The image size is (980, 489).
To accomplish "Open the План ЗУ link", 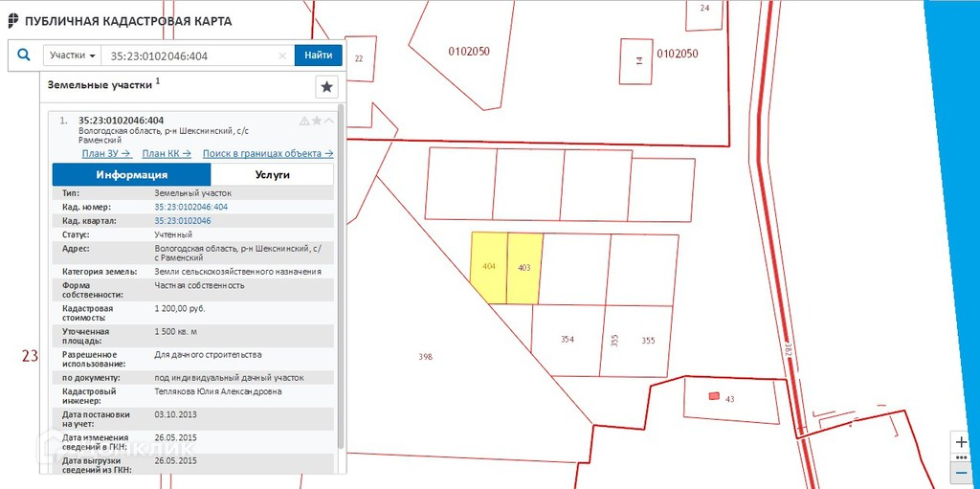I will (107, 153).
